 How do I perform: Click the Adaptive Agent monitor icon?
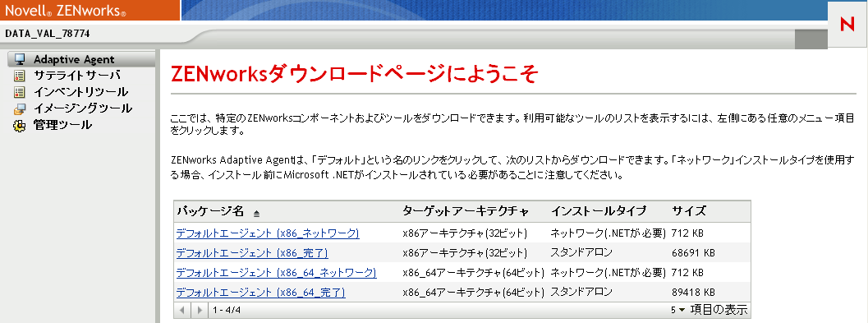[20, 59]
